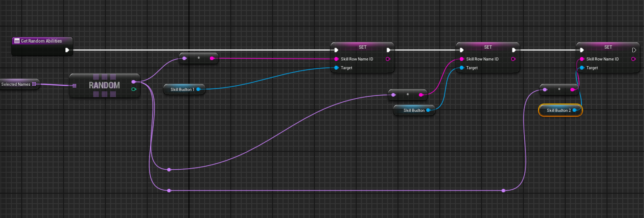644x218 pixels.
Task: Click exec input pin on last SET node
Action: 582,50
